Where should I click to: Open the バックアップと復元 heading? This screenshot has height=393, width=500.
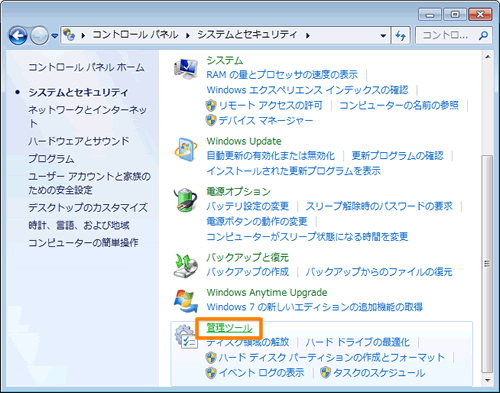pyautogui.click(x=248, y=257)
